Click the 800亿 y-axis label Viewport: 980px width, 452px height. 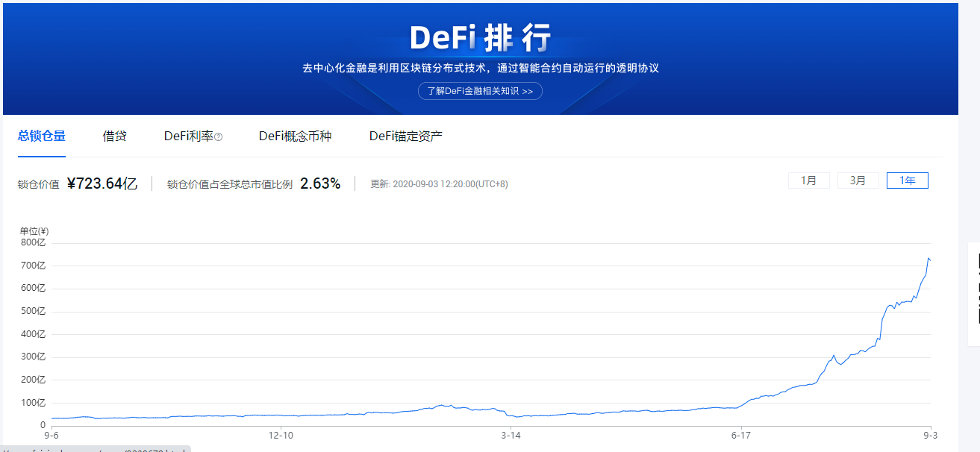click(x=33, y=242)
